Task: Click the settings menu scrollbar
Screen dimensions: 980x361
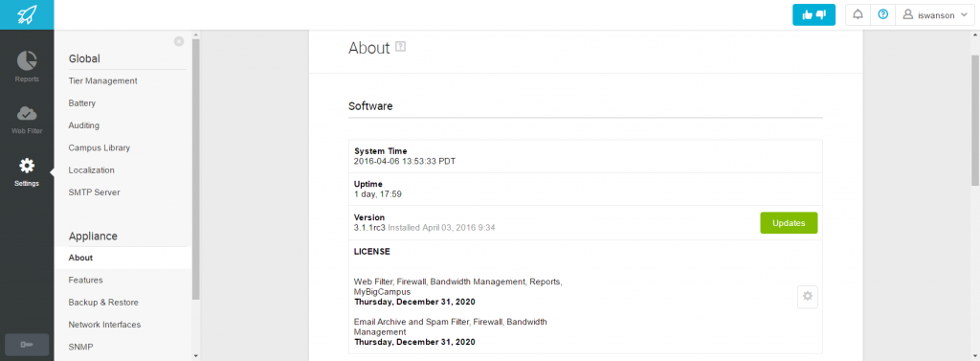Action: pos(195,169)
